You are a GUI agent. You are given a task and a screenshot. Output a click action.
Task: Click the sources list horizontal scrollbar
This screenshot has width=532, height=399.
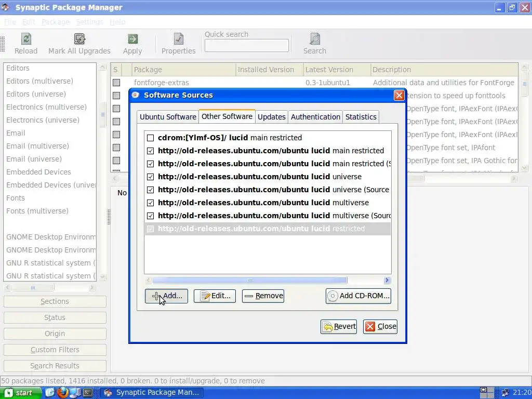point(250,280)
